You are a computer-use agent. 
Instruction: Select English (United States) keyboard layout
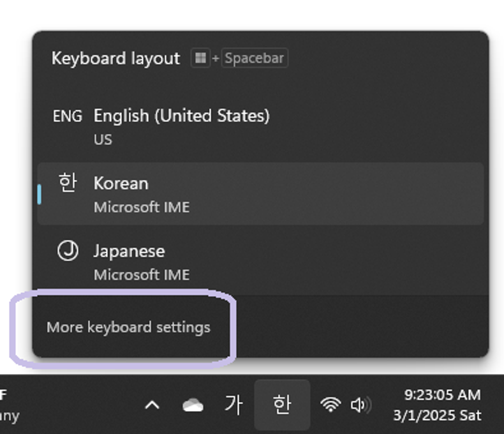click(x=260, y=126)
